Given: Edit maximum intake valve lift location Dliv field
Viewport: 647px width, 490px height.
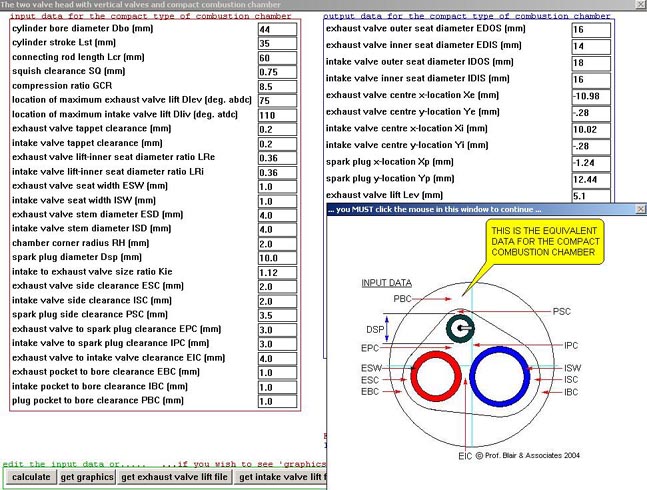Looking at the screenshot, I should click(277, 115).
